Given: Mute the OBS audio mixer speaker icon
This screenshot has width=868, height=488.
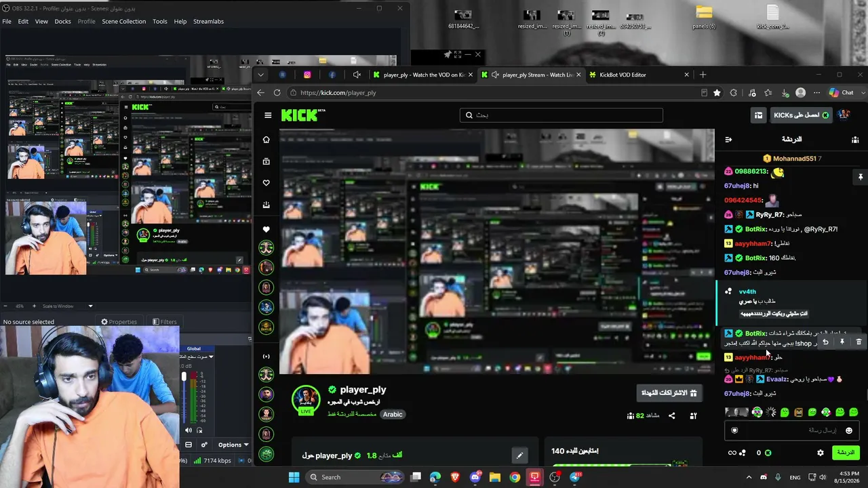Looking at the screenshot, I should 189,430.
